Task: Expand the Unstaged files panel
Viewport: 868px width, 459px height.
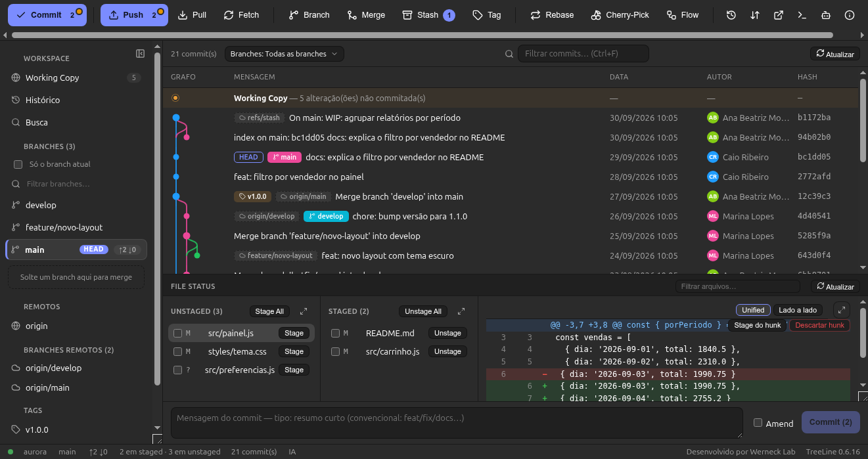Action: pos(304,311)
